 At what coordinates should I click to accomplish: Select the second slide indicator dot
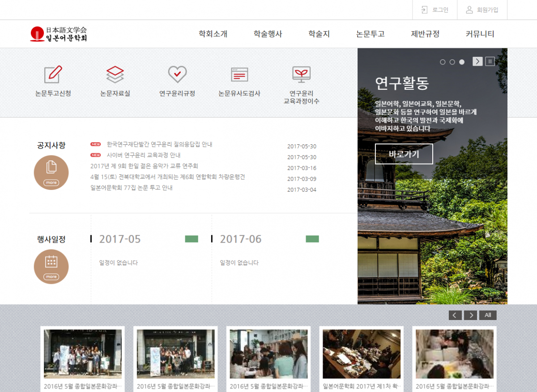[452, 62]
